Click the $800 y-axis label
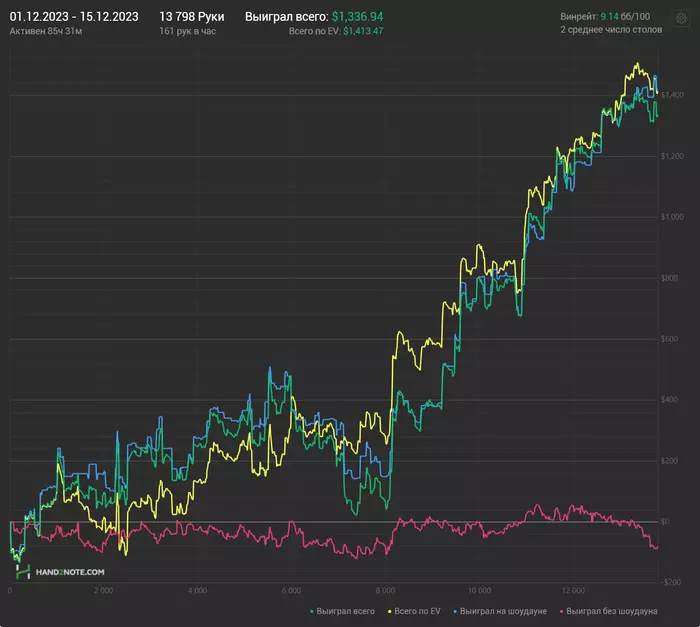This screenshot has height=627, width=700. point(669,278)
